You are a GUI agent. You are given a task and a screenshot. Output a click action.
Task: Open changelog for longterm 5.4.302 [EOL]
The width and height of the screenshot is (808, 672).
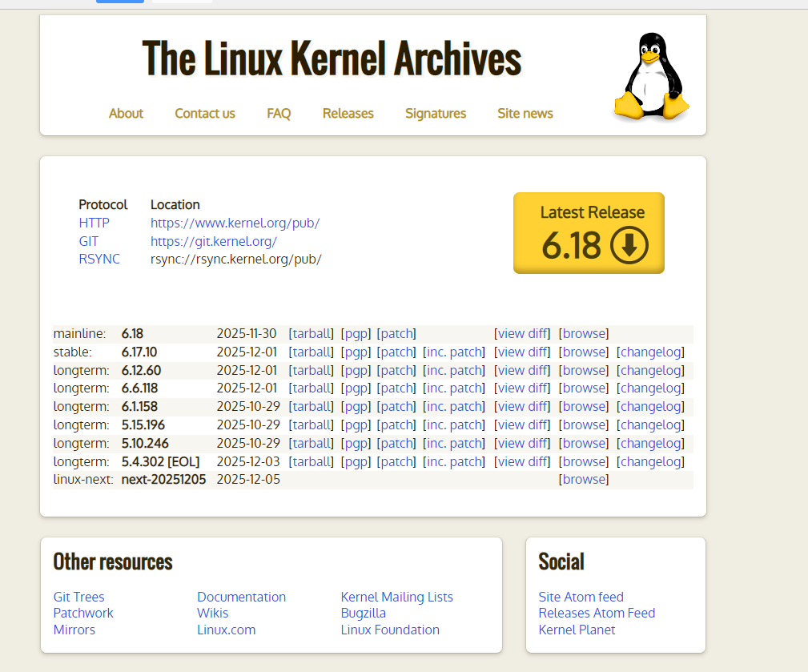pos(650,461)
